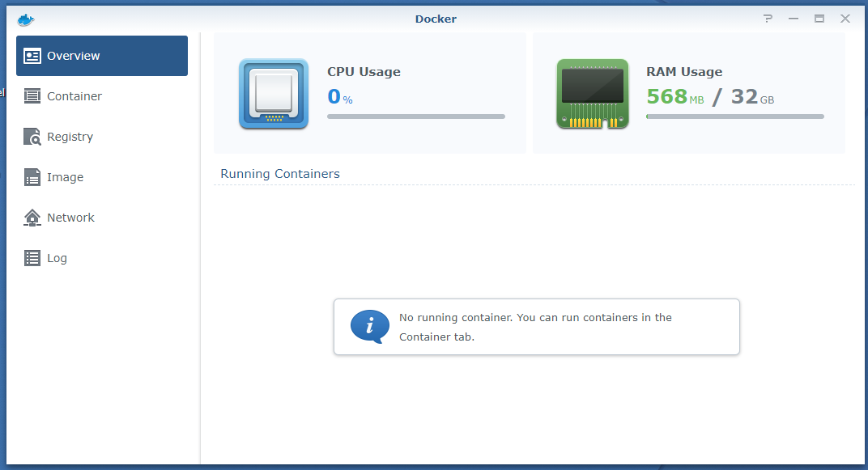This screenshot has height=470, width=868.
Task: Click the blue CPU chip icon
Action: tap(274, 94)
